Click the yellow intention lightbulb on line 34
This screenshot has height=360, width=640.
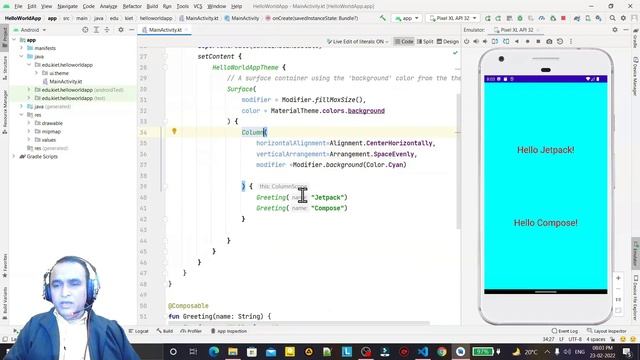pos(174,131)
